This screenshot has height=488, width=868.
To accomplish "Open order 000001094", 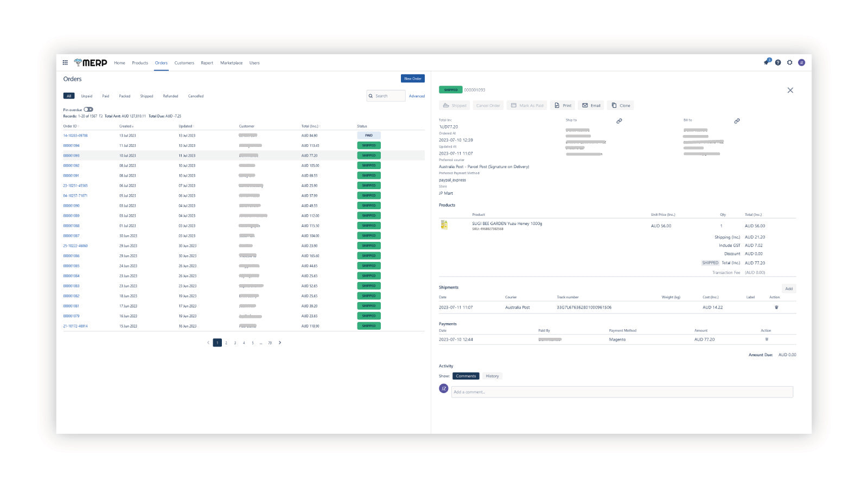I will [71, 145].
